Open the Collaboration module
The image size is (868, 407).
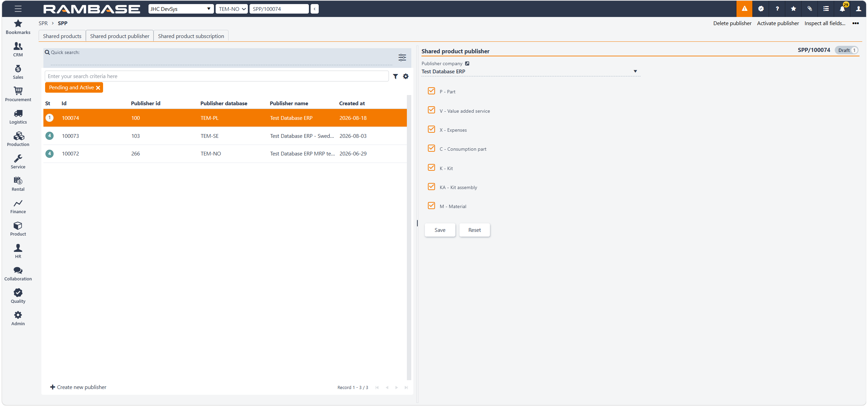pyautogui.click(x=18, y=274)
